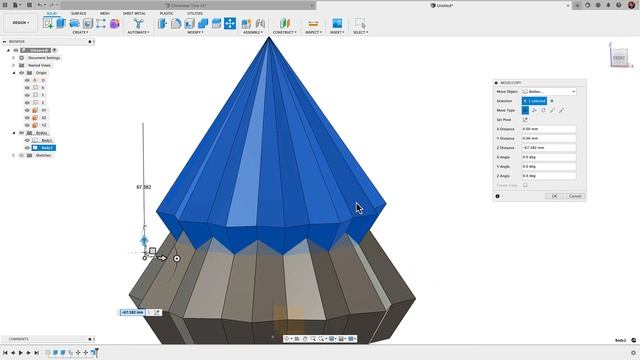
Task: Open timeline settings gear
Action: pyautogui.click(x=633, y=353)
